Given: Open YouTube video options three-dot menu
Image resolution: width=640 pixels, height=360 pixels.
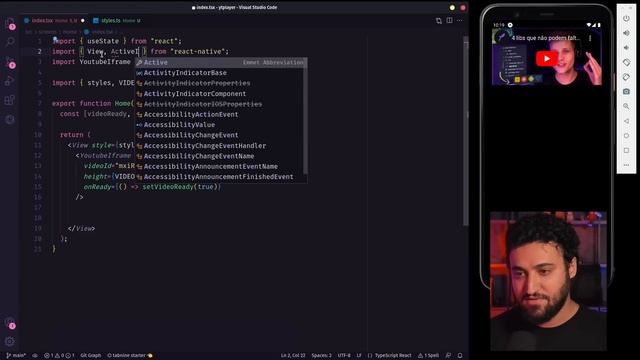Looking at the screenshot, I should click(x=590, y=38).
